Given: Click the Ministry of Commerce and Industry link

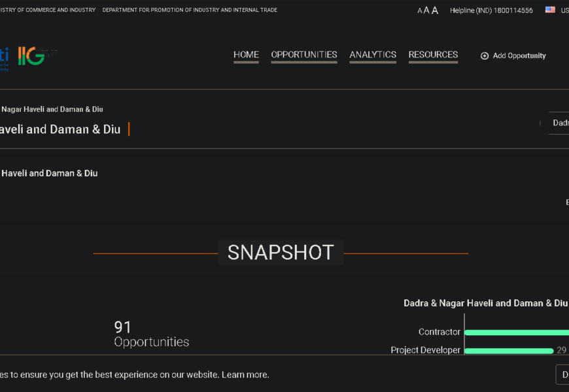Looking at the screenshot, I should (48, 10).
